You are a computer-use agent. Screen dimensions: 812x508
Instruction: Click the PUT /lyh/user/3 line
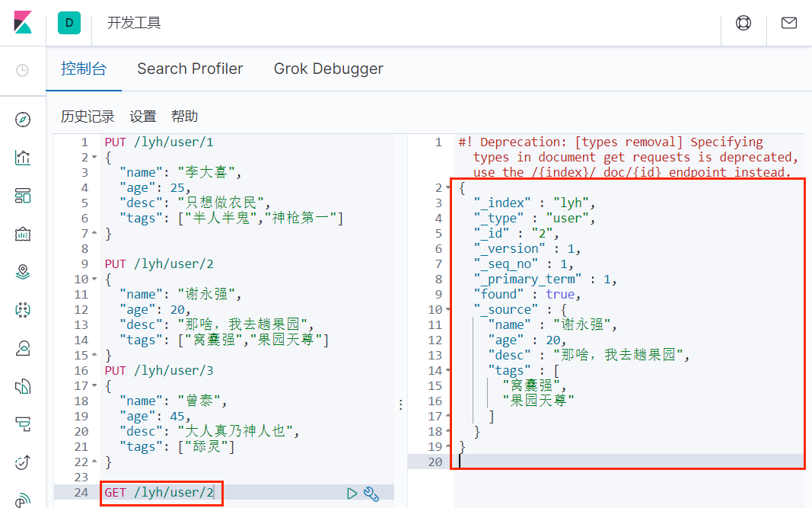159,371
